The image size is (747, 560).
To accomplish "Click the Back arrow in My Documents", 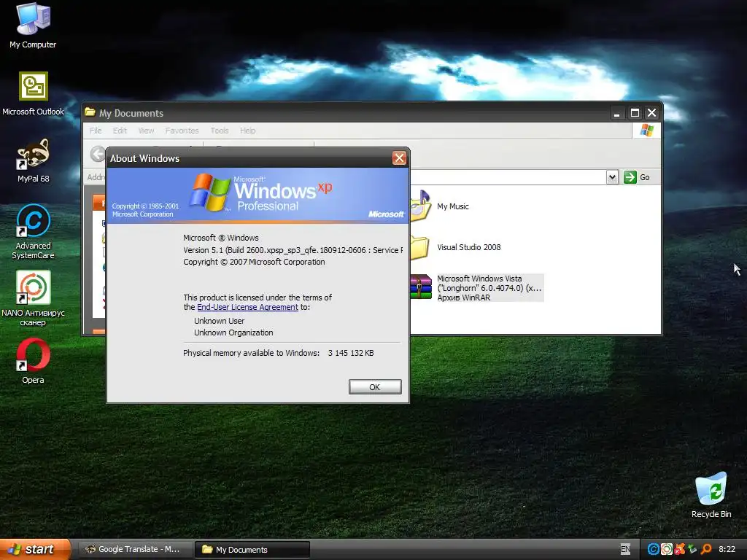I will click(97, 154).
